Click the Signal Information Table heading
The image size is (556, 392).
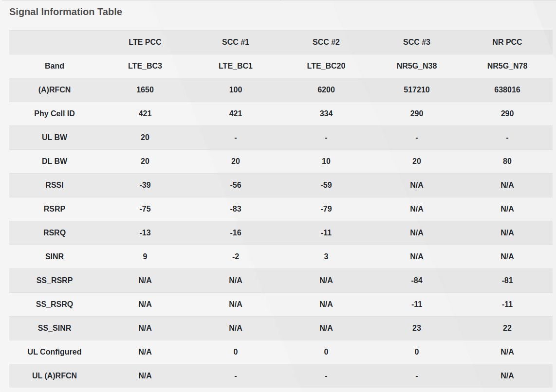pyautogui.click(x=66, y=12)
